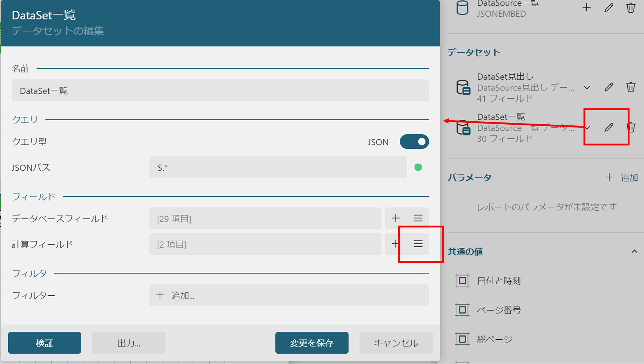Save changes with 変更を保存
The width and height of the screenshot is (644, 364).
pyautogui.click(x=312, y=343)
